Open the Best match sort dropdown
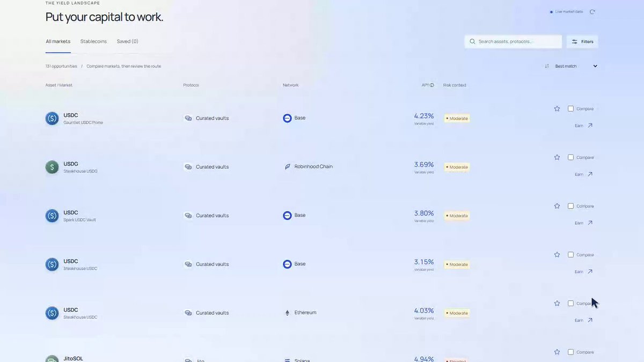Viewport: 644px width, 362px height. pos(576,66)
